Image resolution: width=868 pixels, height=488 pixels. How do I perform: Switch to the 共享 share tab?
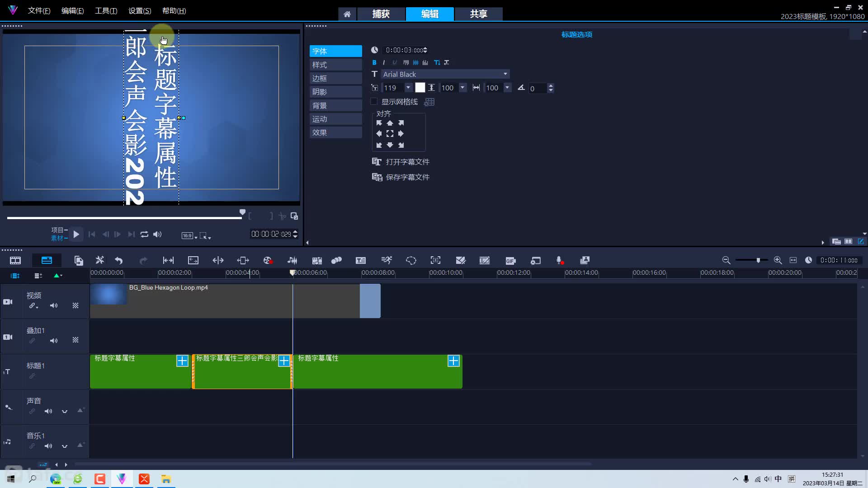pyautogui.click(x=479, y=14)
